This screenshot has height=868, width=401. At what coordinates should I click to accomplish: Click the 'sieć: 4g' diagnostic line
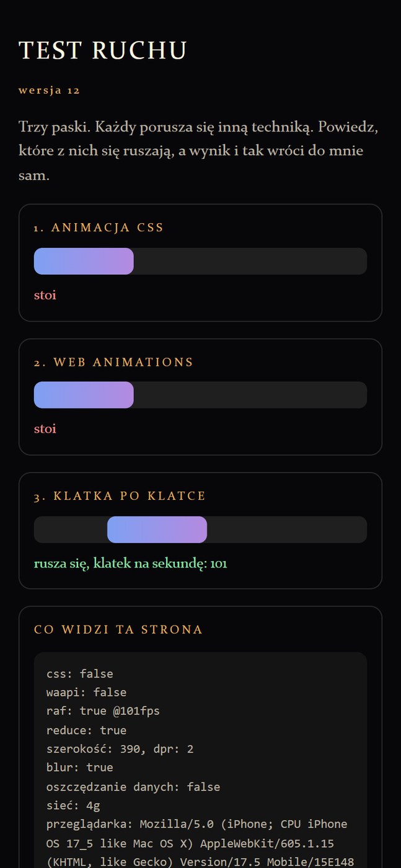(73, 805)
